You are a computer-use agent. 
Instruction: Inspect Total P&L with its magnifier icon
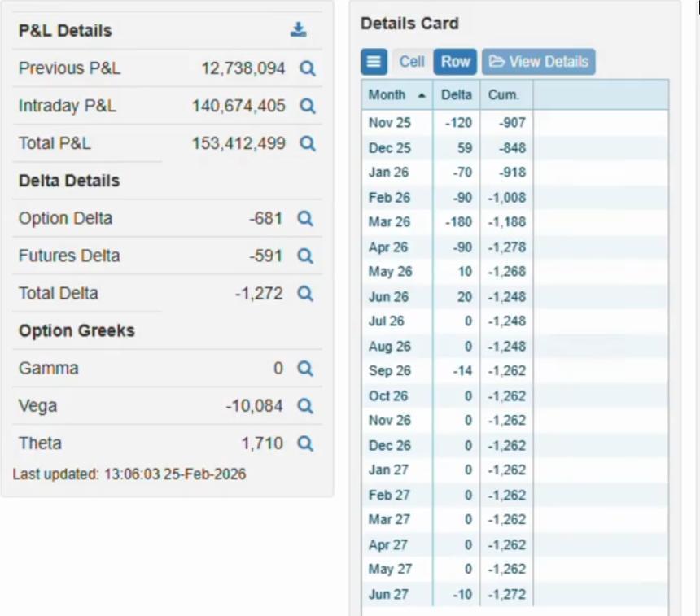[307, 143]
